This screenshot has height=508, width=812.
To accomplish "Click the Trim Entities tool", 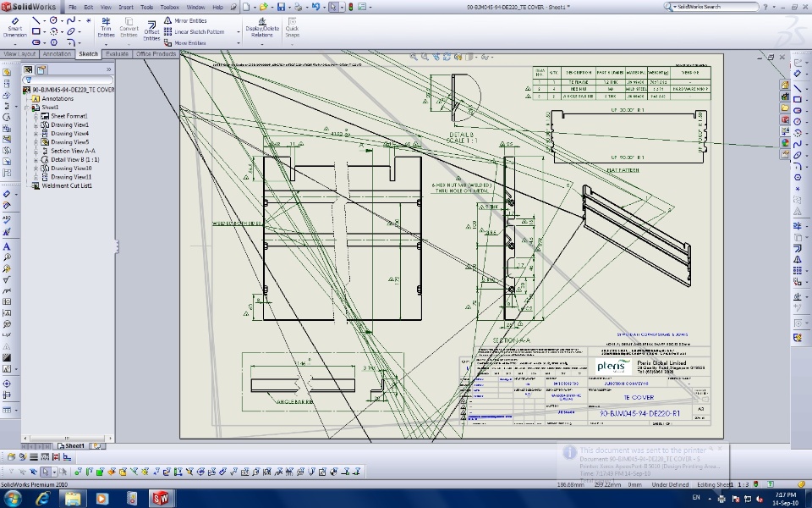I will 107,27.
